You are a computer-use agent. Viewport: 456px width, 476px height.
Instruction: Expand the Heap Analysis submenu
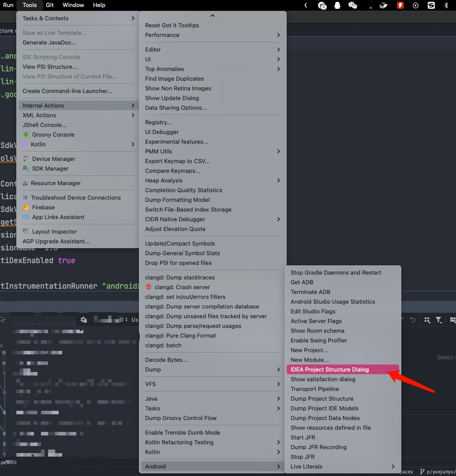213,181
